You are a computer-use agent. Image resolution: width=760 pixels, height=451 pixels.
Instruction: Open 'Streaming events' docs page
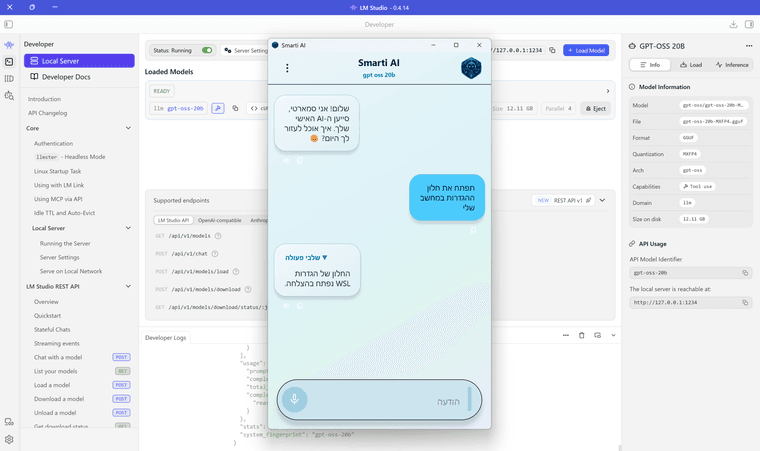[57, 343]
